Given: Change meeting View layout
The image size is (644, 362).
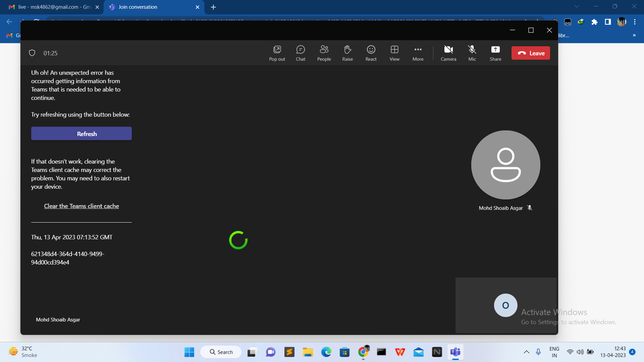Looking at the screenshot, I should click(394, 53).
